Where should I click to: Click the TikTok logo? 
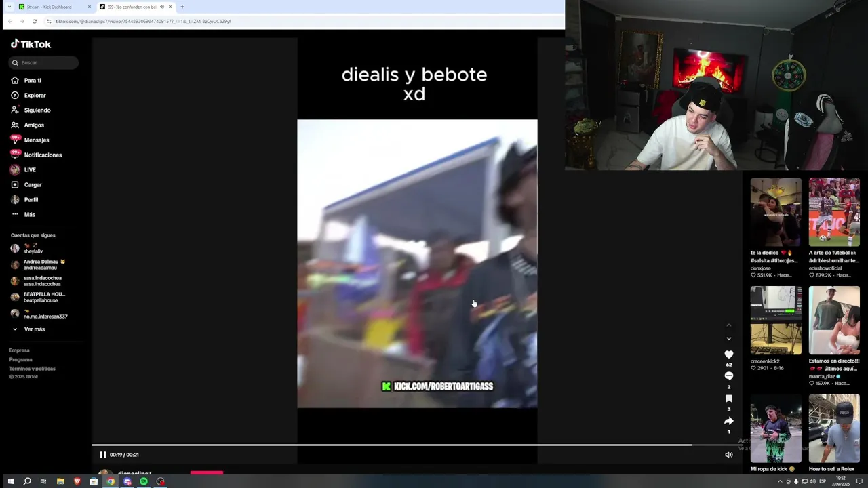click(x=31, y=44)
